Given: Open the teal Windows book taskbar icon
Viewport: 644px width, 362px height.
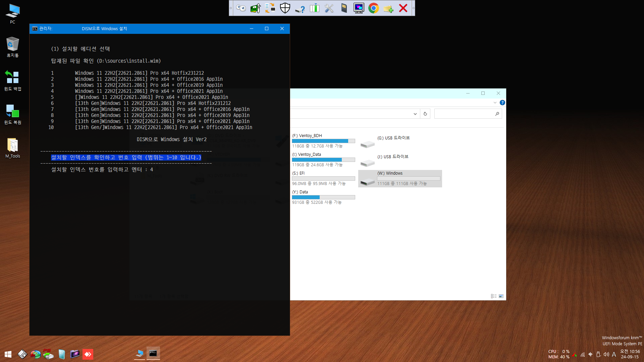Looking at the screenshot, I should (61, 354).
